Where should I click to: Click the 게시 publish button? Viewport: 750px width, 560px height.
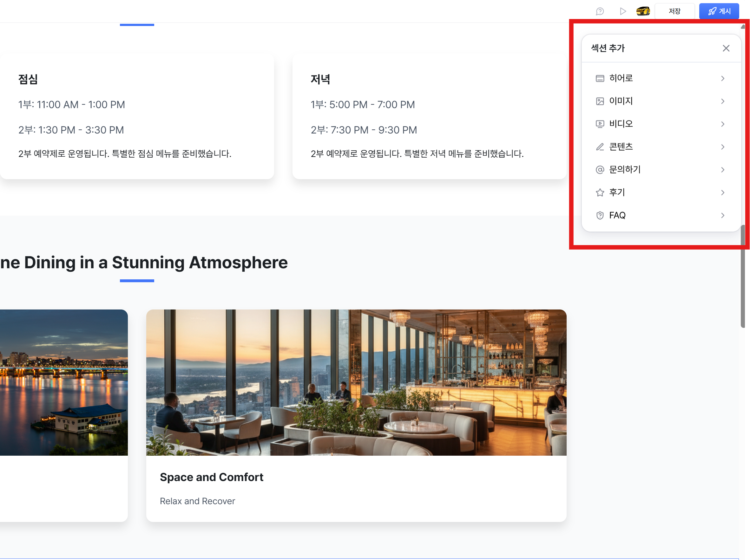pyautogui.click(x=719, y=11)
